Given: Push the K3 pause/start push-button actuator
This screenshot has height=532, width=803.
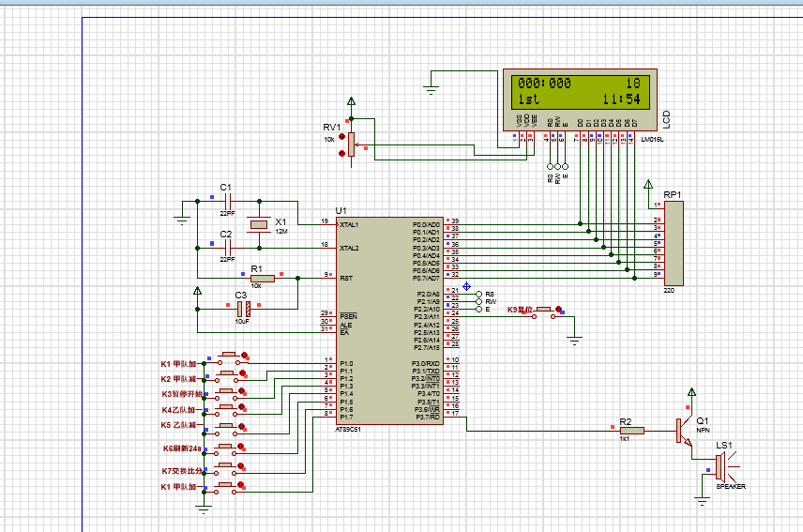Looking at the screenshot, I should point(226,391).
